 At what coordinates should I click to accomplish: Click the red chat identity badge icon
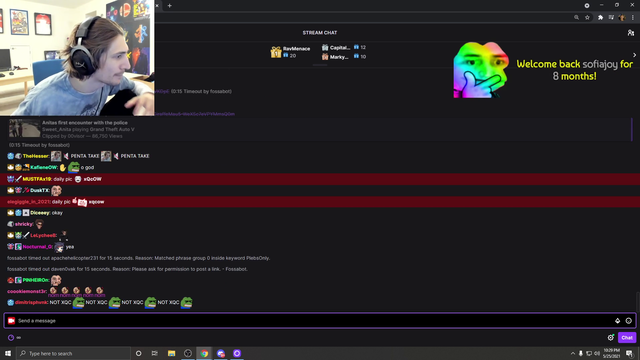(11, 321)
